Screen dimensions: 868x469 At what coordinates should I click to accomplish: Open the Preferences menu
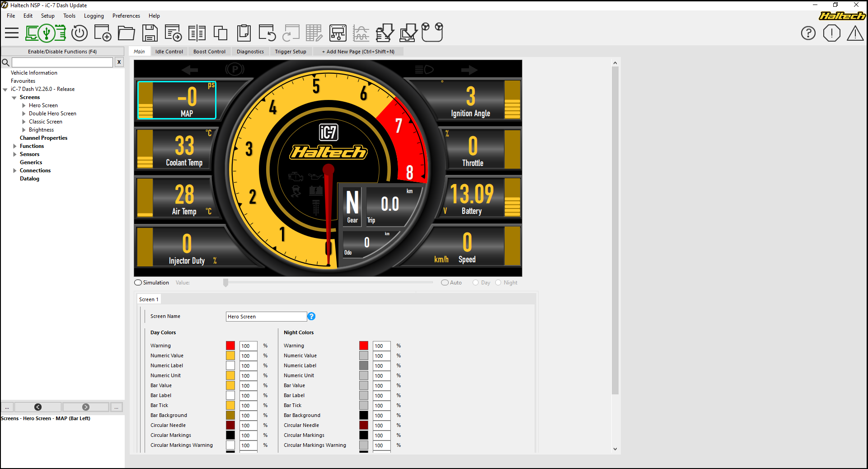(126, 16)
